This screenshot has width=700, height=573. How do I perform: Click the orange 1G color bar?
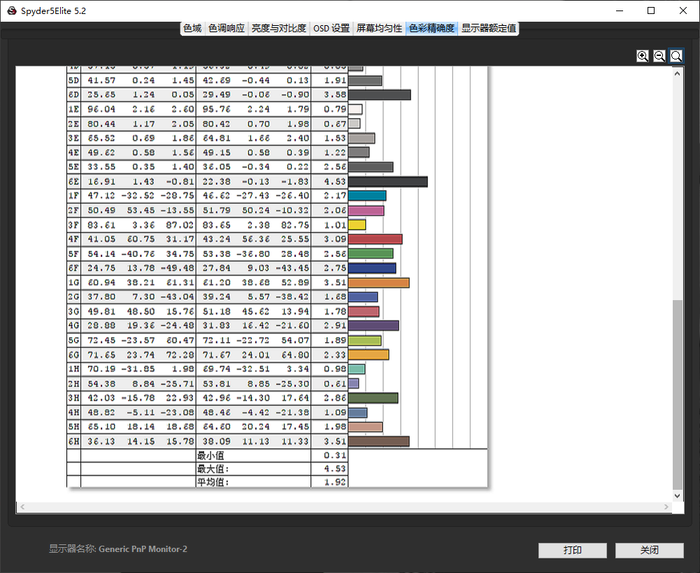tap(378, 283)
